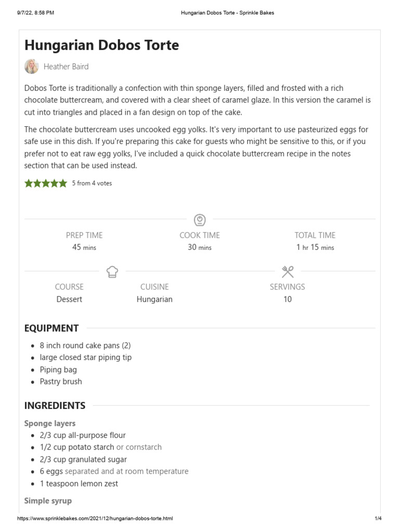This screenshot has width=399, height=532.
Task: Click the Hungarian Dobos Torte title
Action: click(101, 45)
